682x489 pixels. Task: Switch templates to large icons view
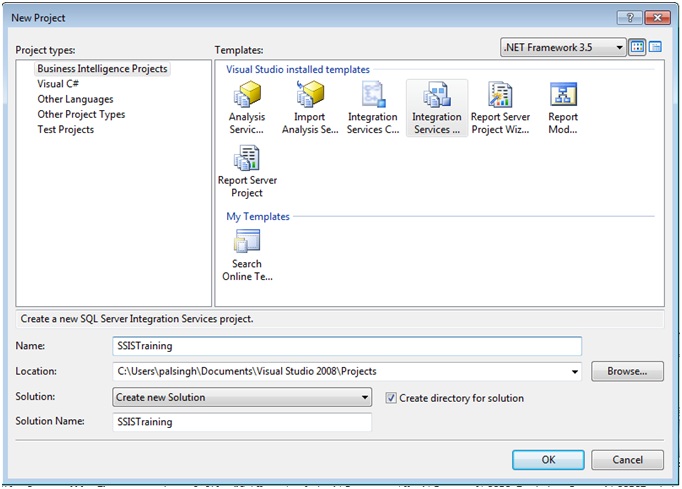(638, 47)
